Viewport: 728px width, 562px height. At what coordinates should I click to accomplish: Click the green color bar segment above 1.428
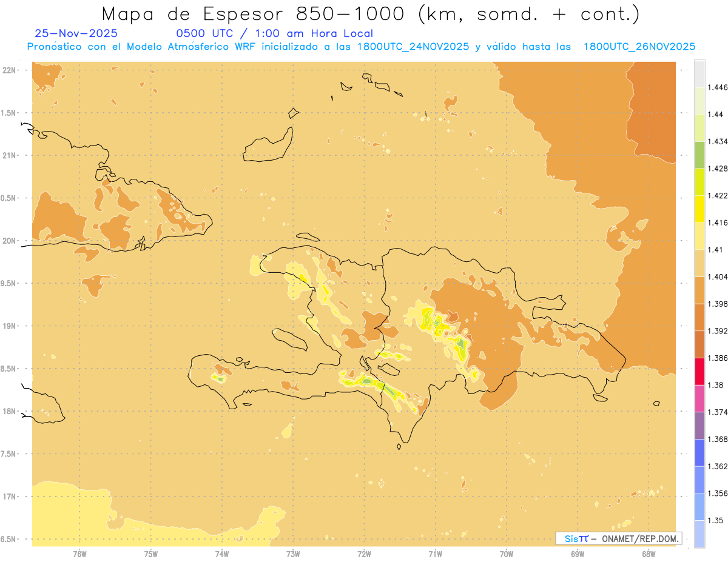coord(699,155)
